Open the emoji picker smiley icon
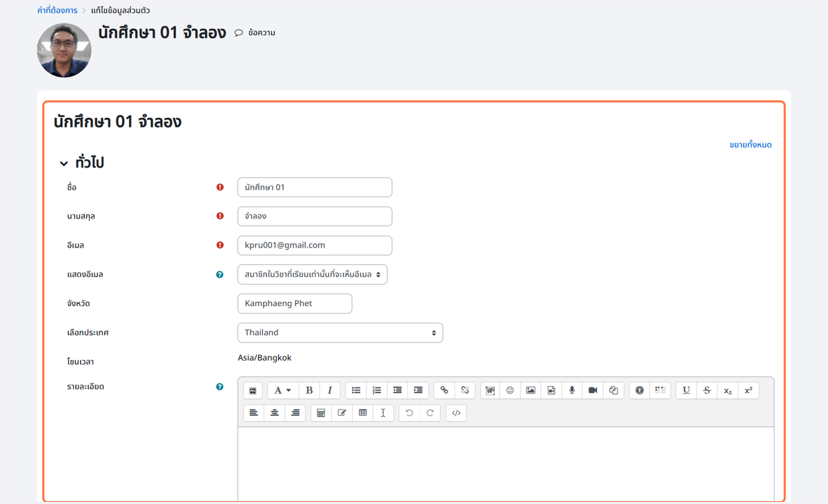828x504 pixels. coord(510,390)
